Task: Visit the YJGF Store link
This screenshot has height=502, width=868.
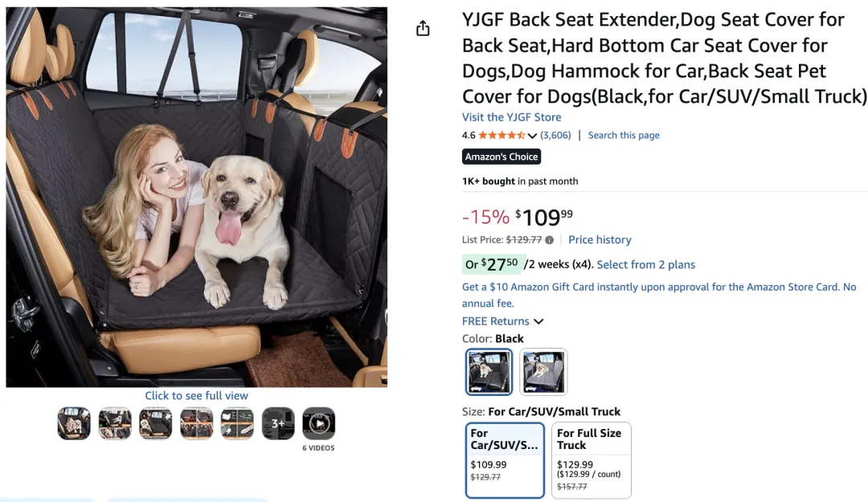Action: tap(511, 117)
